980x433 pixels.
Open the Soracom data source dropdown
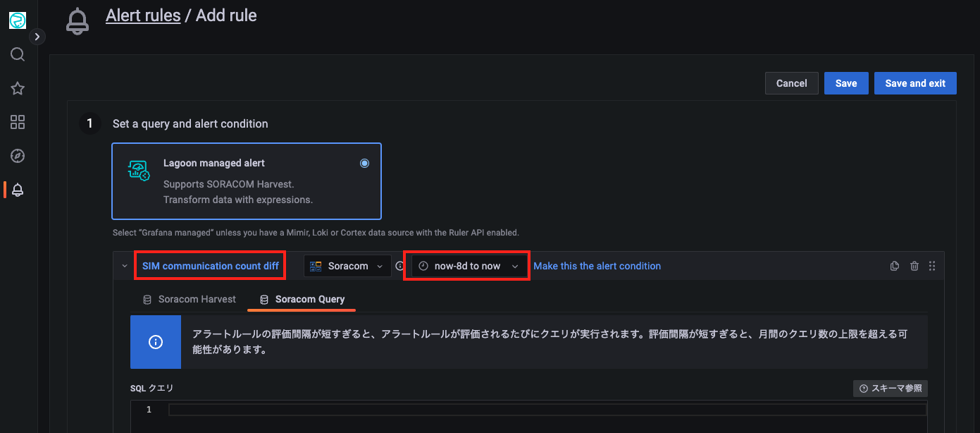point(347,266)
